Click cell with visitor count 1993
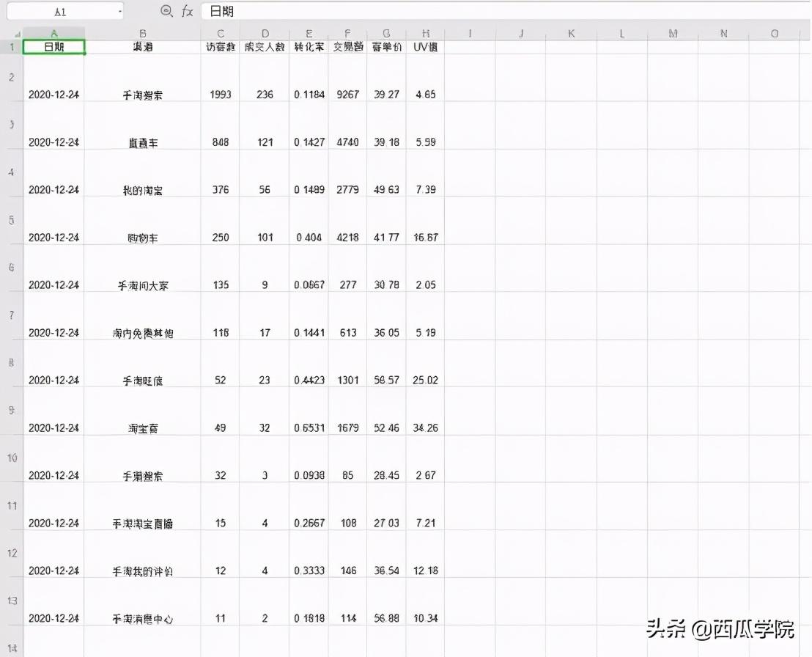Viewport: 812px width, 657px height. pyautogui.click(x=220, y=95)
